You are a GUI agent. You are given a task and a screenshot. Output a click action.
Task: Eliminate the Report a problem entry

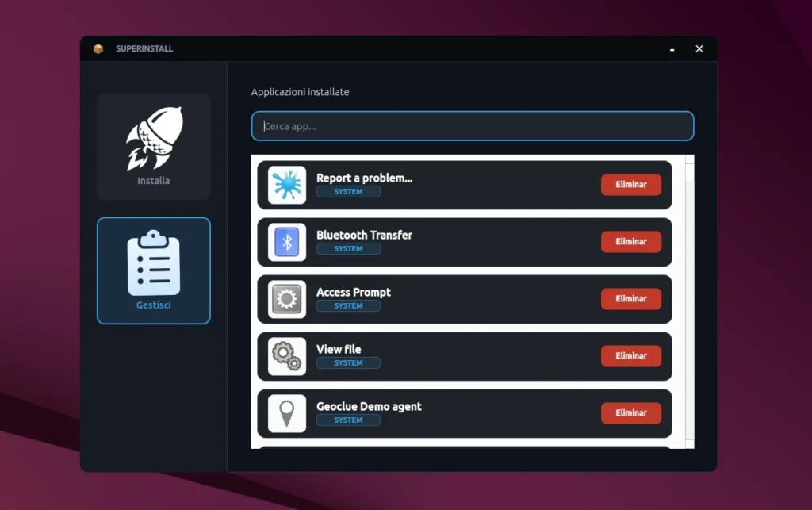tap(631, 184)
